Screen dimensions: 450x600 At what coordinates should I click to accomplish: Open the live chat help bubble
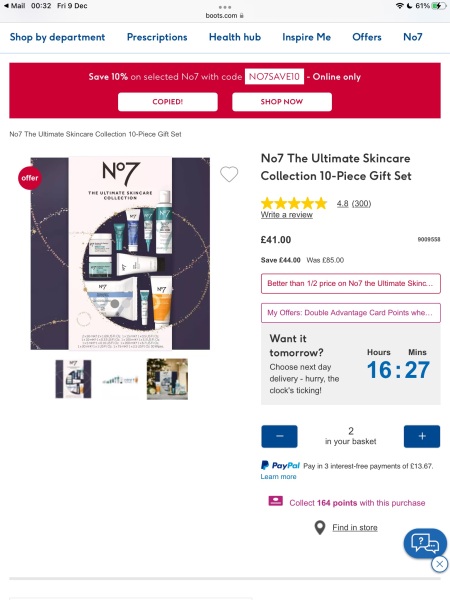pos(425,543)
